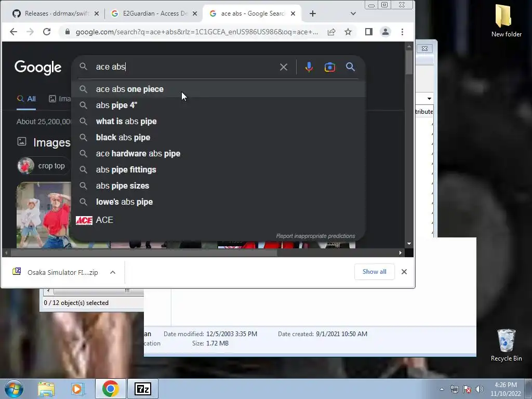Switch to the Releases ddrmax tab
The height and width of the screenshot is (399, 532).
coord(55,14)
